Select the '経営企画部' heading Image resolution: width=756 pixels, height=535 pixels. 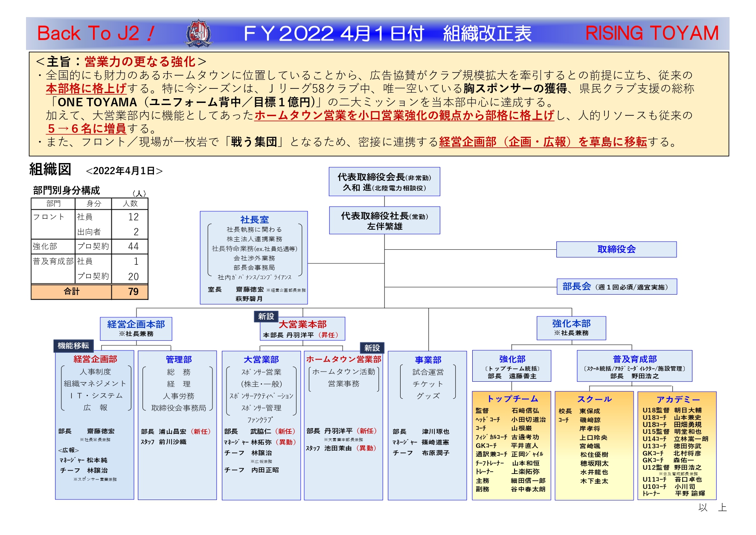pyautogui.click(x=95, y=359)
